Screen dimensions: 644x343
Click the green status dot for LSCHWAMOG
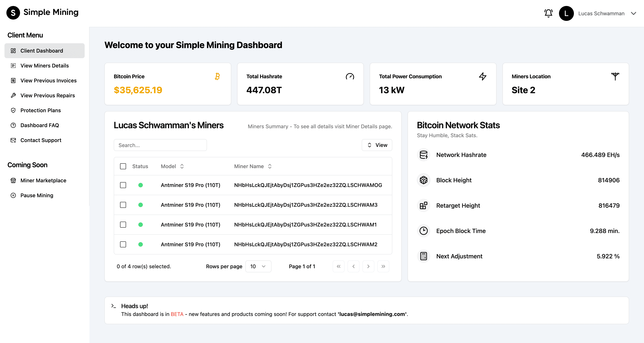click(141, 185)
